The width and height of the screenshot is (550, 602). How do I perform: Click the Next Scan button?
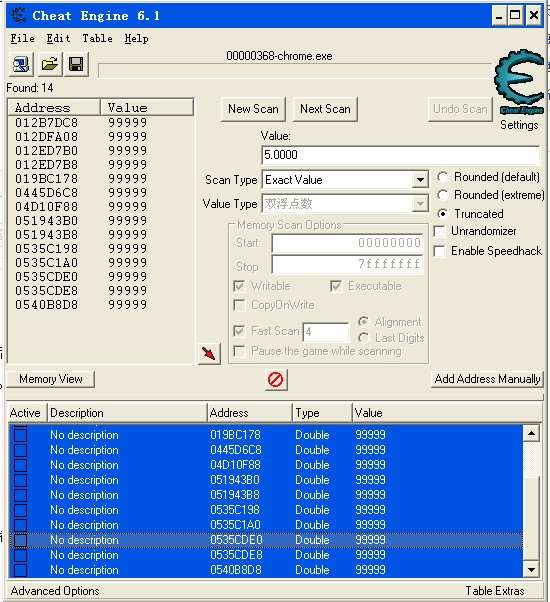pyautogui.click(x=325, y=109)
